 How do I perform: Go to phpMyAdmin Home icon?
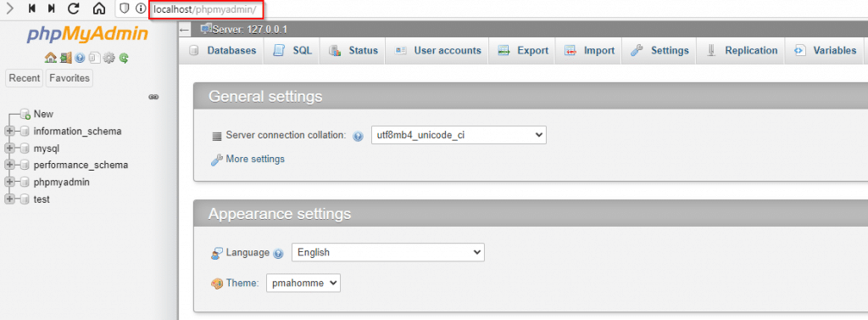50,57
